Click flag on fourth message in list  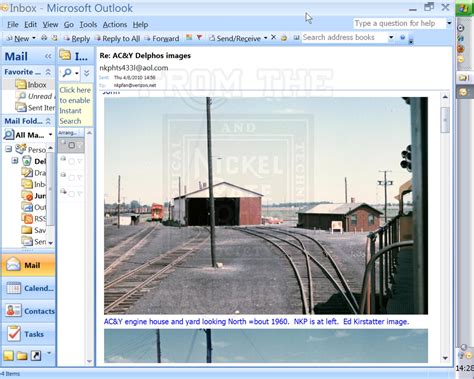point(79,194)
